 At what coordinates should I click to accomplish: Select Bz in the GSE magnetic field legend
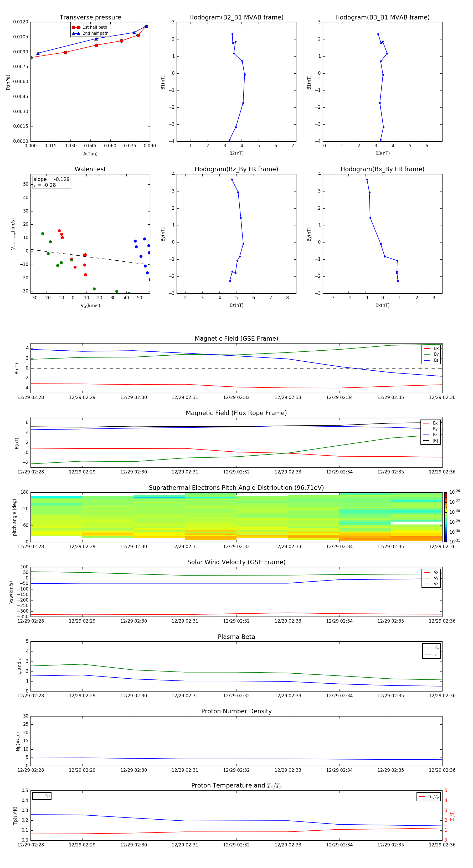(431, 361)
